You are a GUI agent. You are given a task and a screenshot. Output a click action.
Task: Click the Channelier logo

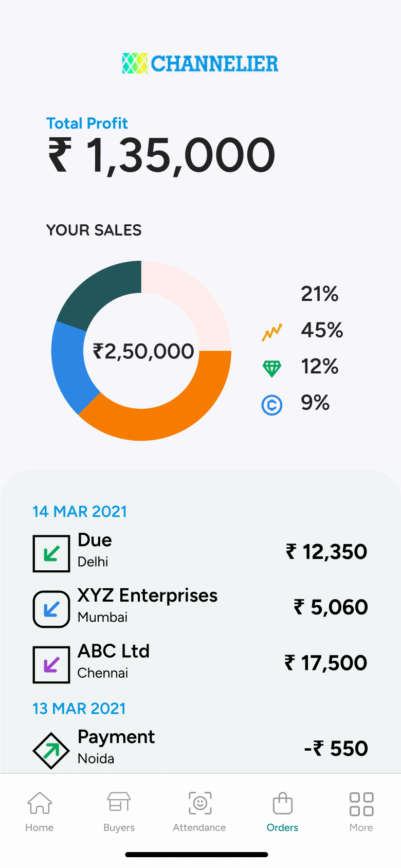click(x=200, y=64)
